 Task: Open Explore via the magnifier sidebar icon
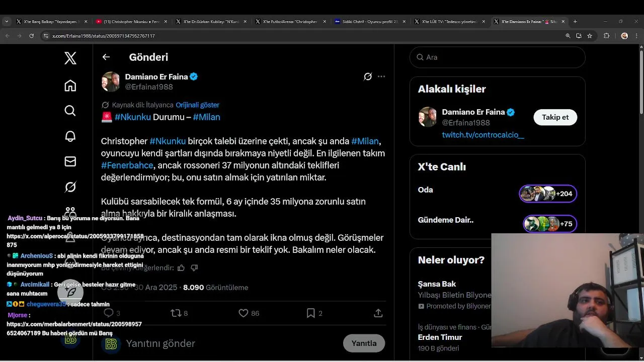[x=70, y=111]
